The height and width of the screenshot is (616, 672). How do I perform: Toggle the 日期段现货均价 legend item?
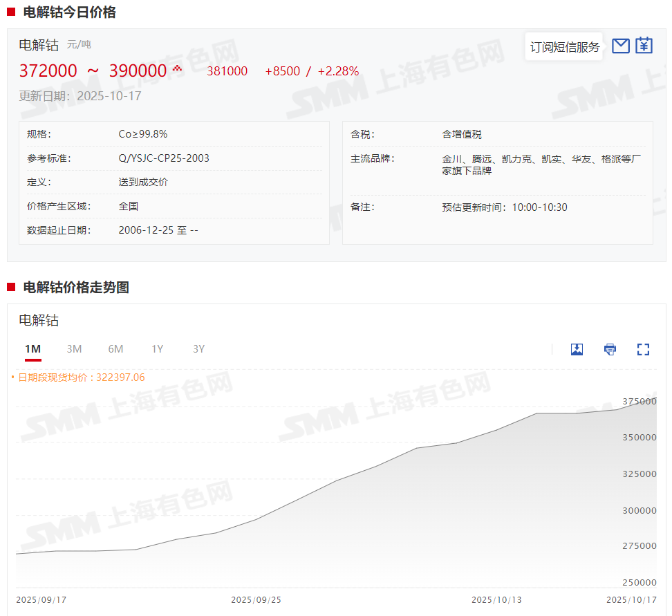pos(78,377)
